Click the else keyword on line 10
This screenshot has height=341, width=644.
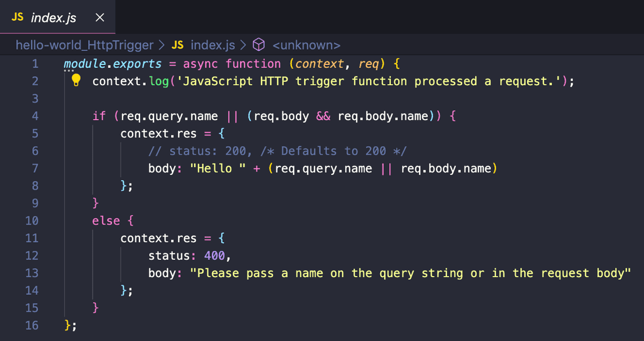coord(106,220)
